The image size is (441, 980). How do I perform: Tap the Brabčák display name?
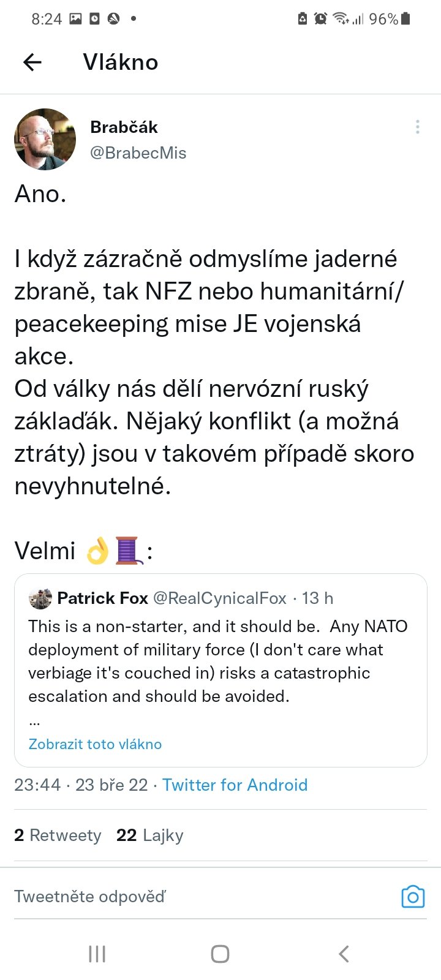click(124, 127)
